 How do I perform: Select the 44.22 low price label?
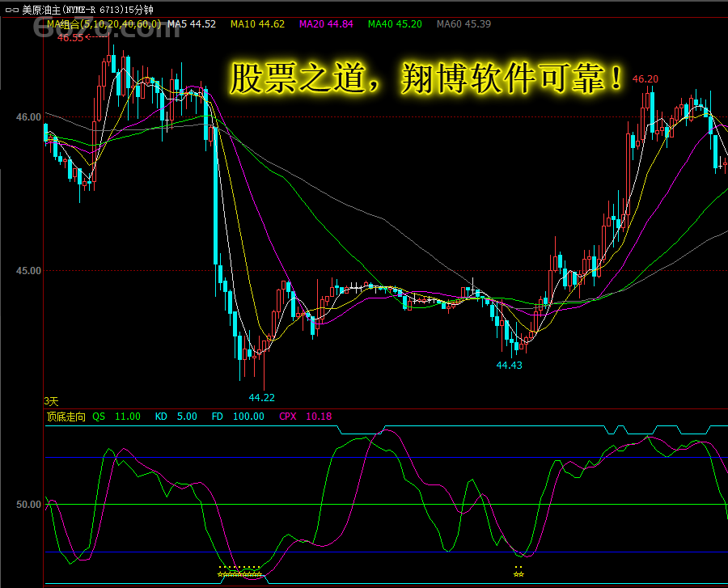(262, 397)
